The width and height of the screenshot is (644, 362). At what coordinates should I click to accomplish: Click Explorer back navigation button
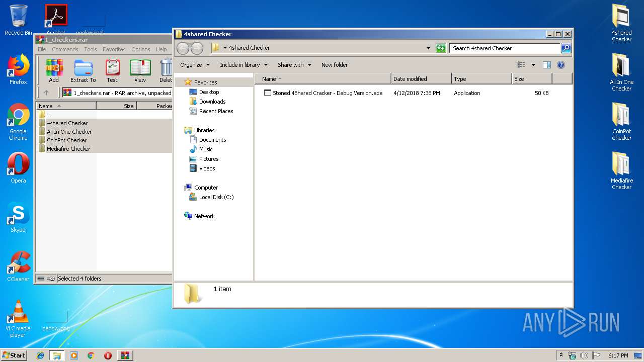pyautogui.click(x=183, y=48)
